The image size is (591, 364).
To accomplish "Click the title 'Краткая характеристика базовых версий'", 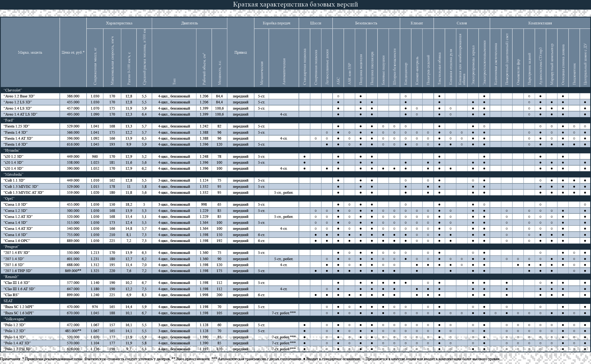I will (x=295, y=4).
